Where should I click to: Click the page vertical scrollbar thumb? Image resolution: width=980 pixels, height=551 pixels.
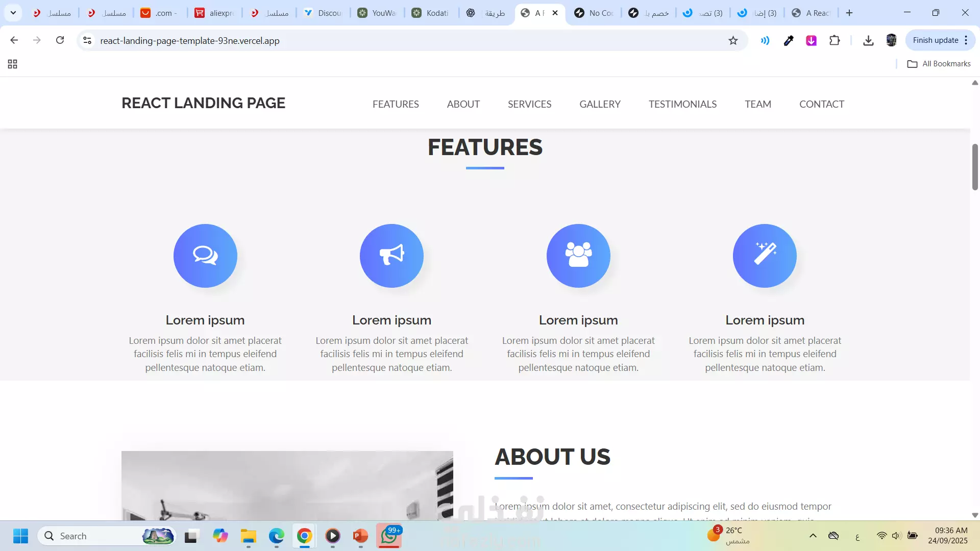[x=975, y=167]
